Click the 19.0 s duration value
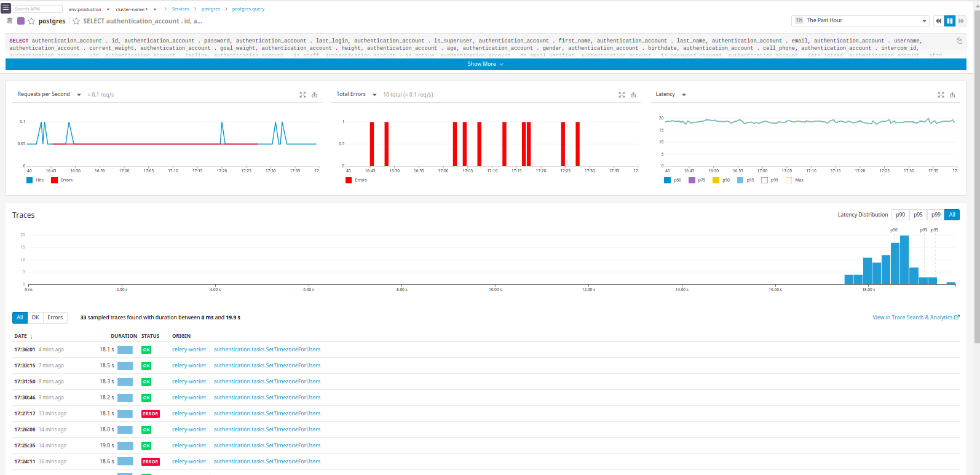This screenshot has height=475, width=980. pos(107,445)
